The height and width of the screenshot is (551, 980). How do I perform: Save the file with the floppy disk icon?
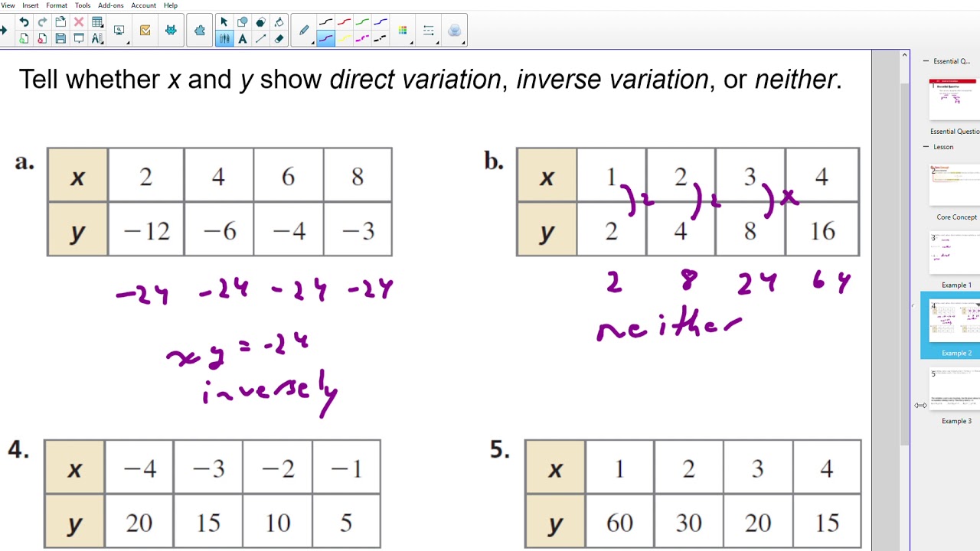(x=60, y=38)
